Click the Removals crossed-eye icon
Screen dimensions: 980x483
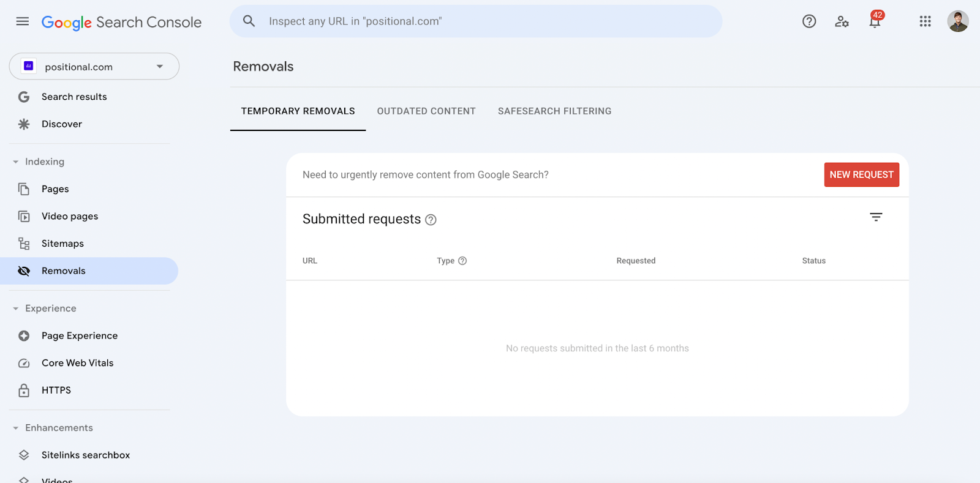(x=24, y=271)
